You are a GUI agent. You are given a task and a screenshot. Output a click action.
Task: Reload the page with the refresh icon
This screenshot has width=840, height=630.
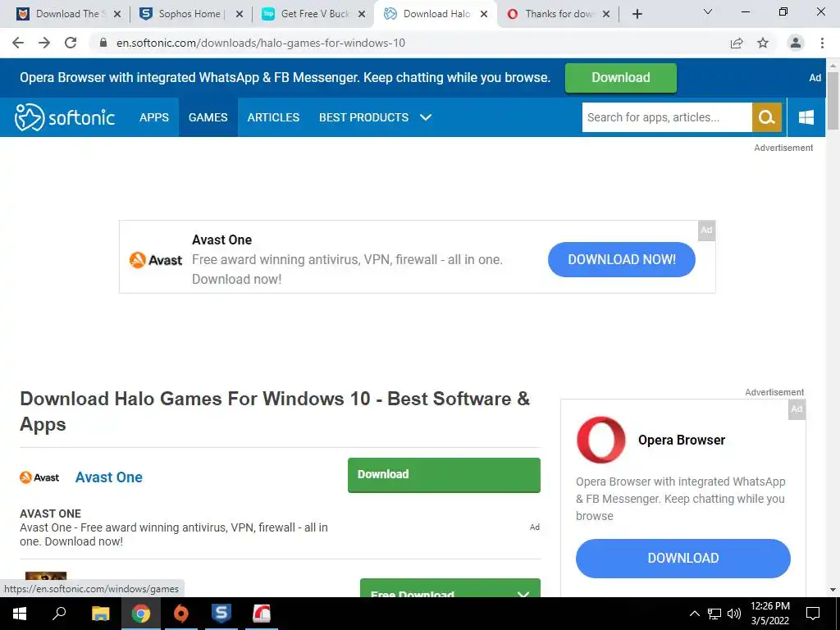[x=71, y=43]
